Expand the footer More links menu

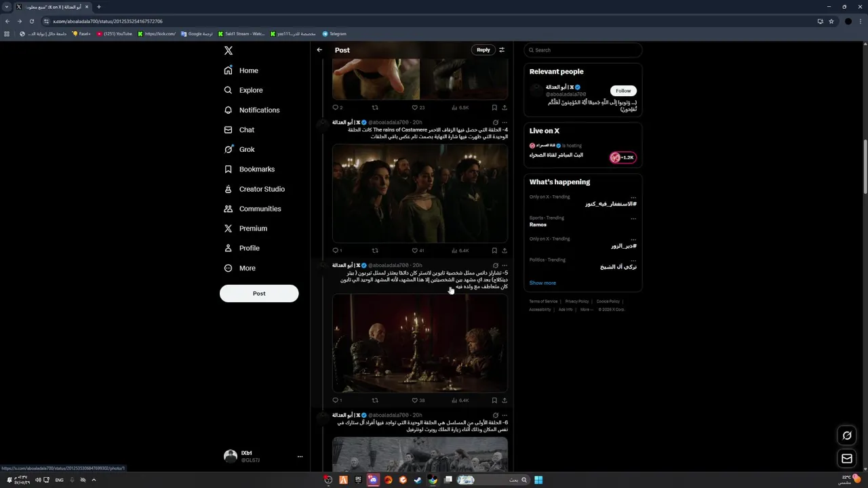tap(587, 310)
